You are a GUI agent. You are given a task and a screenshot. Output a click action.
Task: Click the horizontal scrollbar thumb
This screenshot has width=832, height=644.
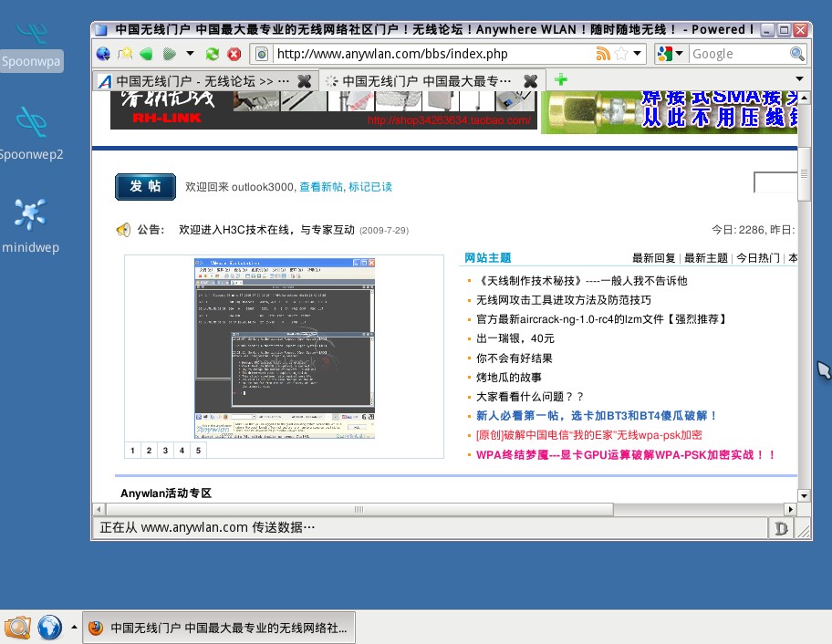[359, 509]
